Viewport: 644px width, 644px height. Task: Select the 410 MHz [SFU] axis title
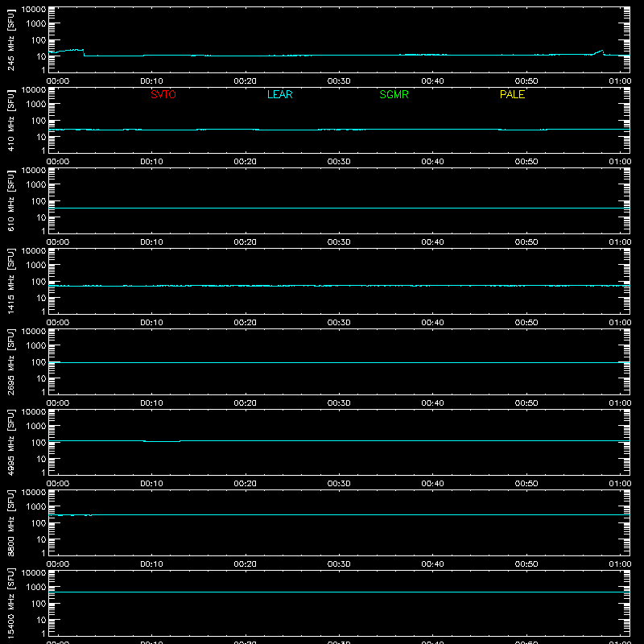click(10, 120)
